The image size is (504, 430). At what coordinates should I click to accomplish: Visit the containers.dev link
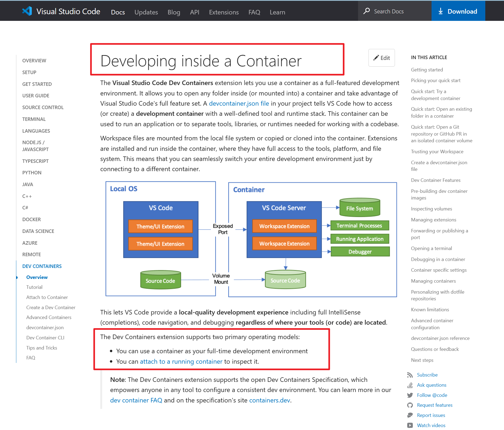[x=270, y=400]
